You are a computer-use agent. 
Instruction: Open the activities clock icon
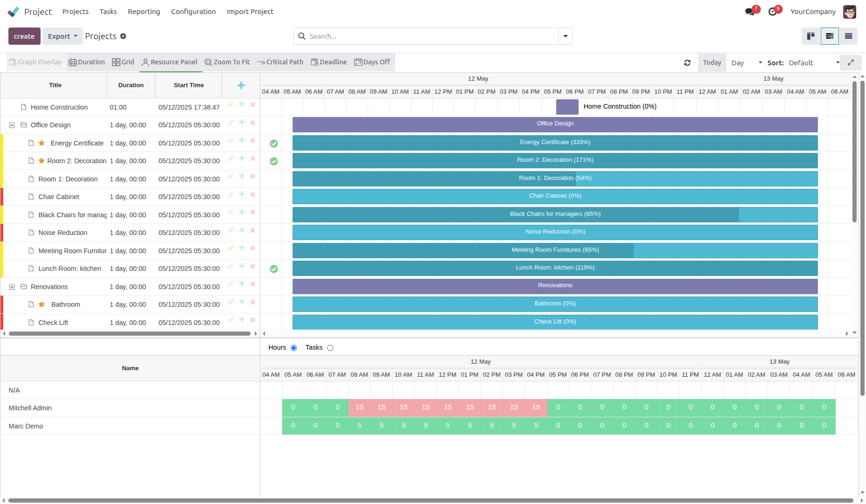(773, 12)
